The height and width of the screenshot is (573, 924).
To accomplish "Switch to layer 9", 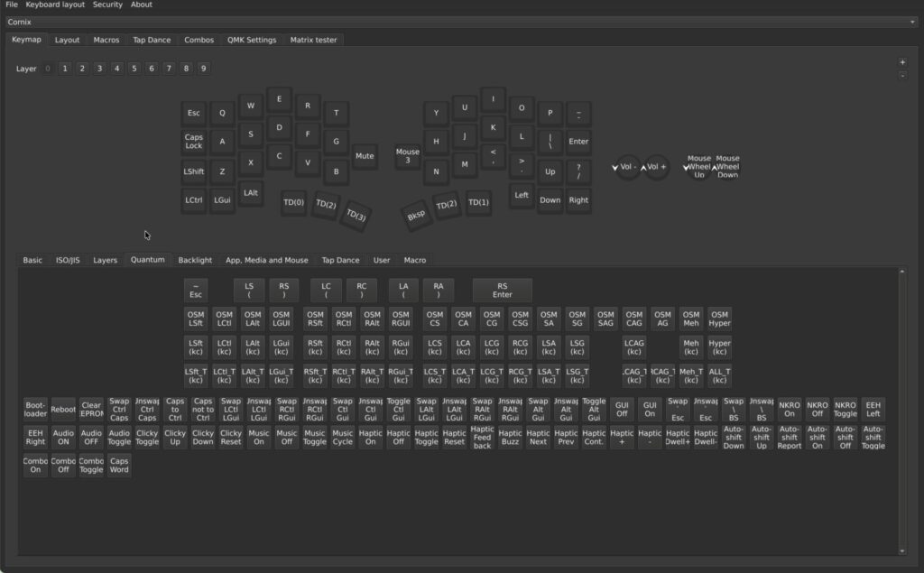I will pos(203,69).
